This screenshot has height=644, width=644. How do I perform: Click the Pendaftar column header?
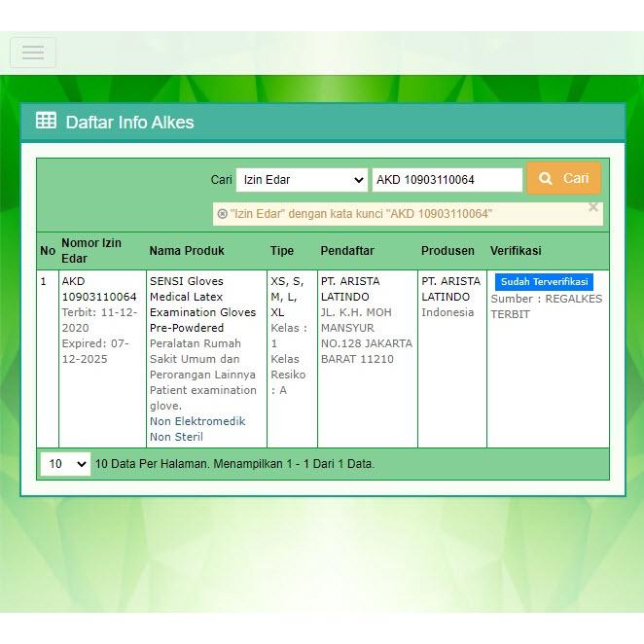coord(348,251)
